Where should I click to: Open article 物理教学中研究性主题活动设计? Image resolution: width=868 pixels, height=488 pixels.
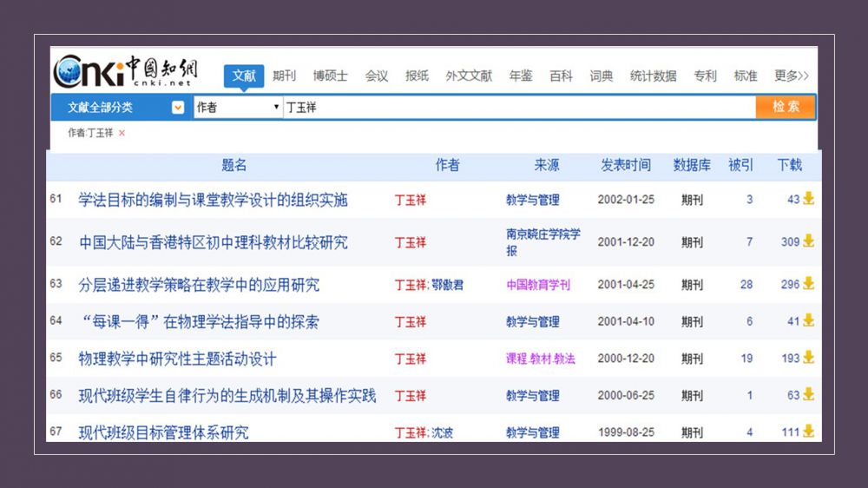click(x=177, y=359)
